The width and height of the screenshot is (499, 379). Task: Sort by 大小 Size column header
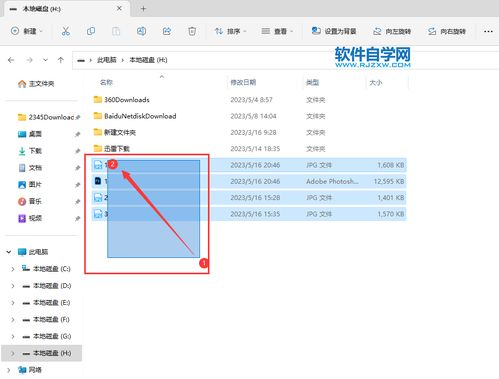376,82
